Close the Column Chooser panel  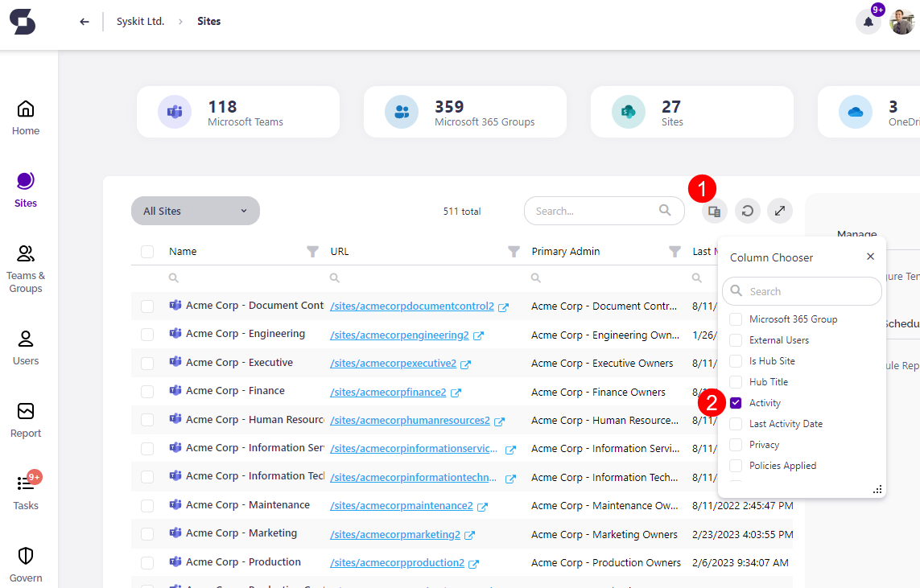click(870, 256)
